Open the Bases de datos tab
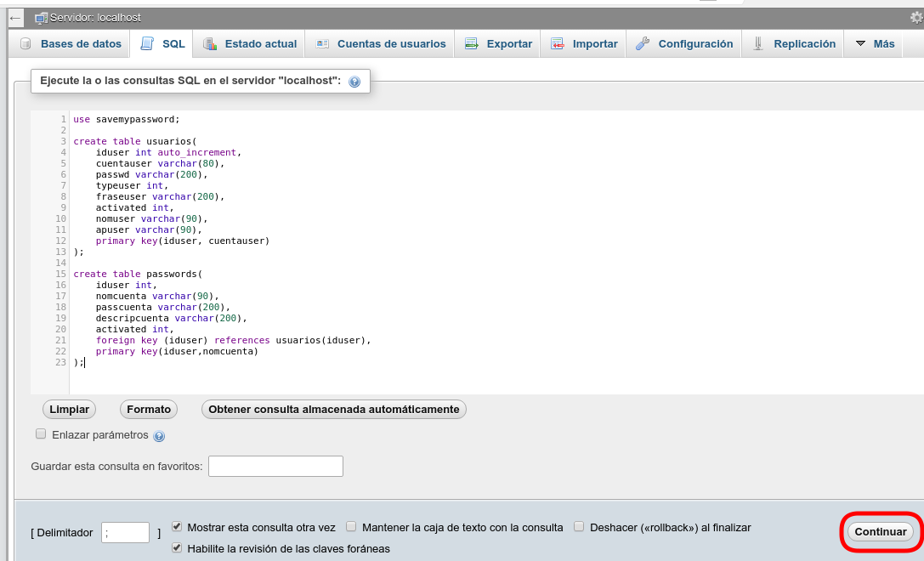This screenshot has width=924, height=561. pyautogui.click(x=71, y=43)
